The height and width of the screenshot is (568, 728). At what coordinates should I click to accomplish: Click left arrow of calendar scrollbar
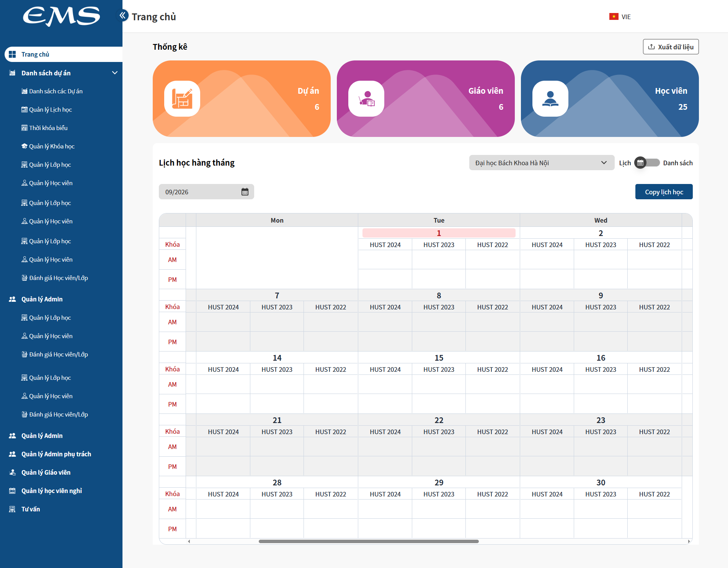point(189,541)
